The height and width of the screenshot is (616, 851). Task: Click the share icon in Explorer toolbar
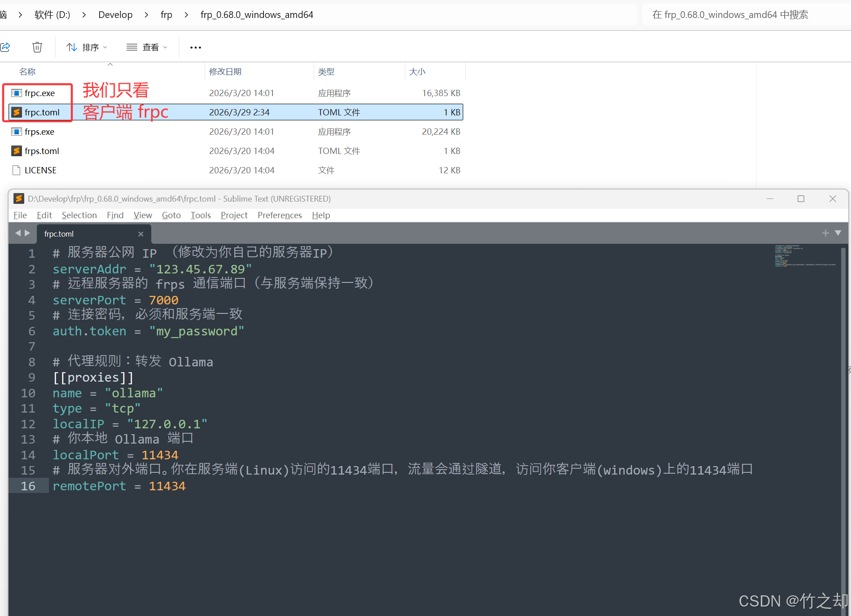pyautogui.click(x=5, y=47)
